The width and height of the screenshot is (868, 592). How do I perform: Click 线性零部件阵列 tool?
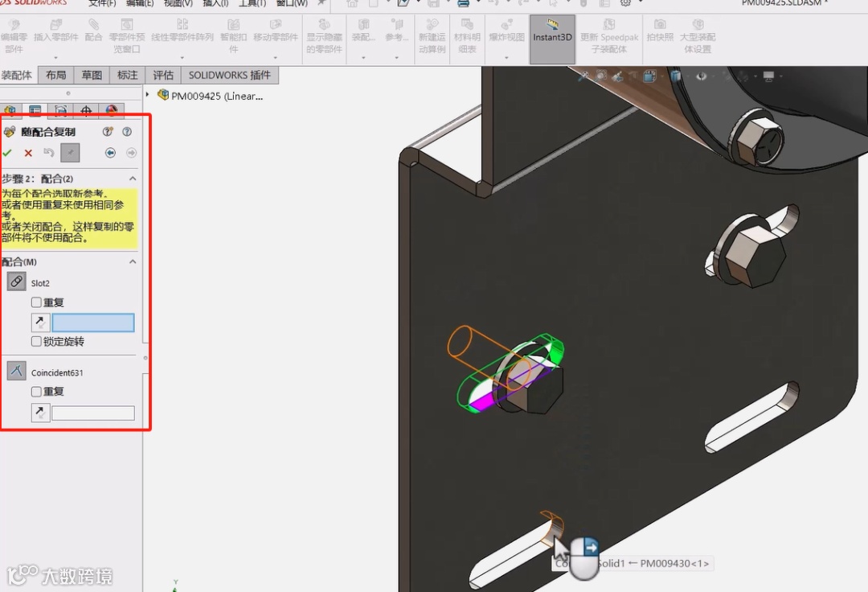(x=182, y=31)
